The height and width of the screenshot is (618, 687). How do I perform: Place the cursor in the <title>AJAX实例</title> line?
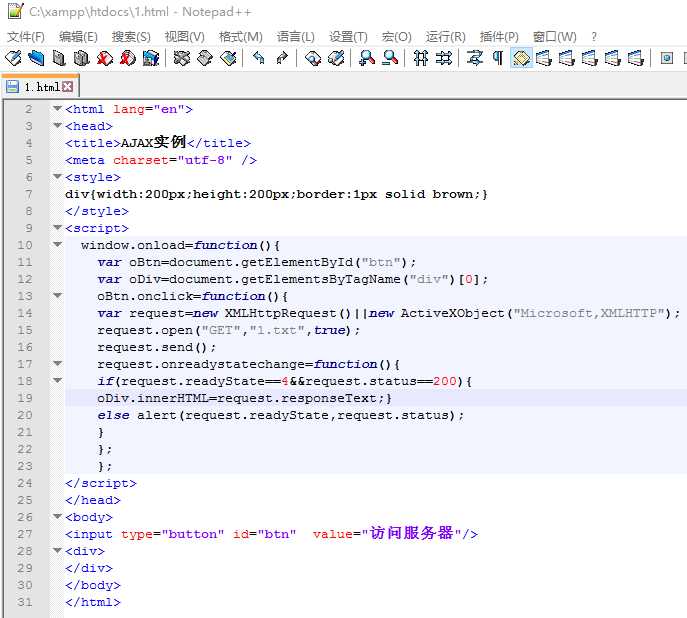(158, 143)
